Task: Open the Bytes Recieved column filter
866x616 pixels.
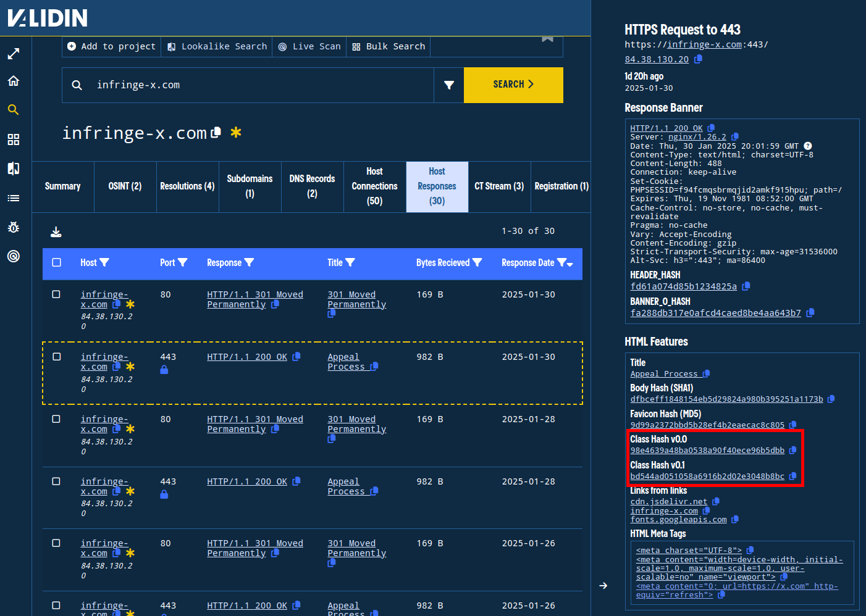Action: click(477, 262)
